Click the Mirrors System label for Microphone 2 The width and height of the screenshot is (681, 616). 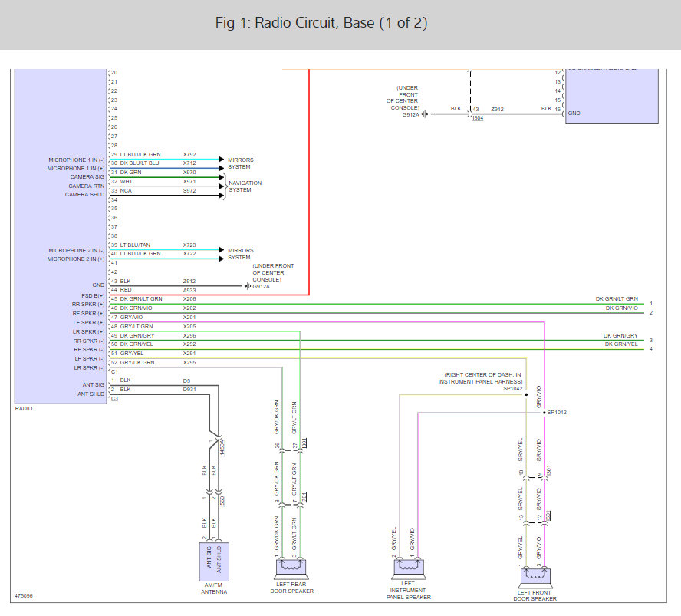tap(240, 253)
